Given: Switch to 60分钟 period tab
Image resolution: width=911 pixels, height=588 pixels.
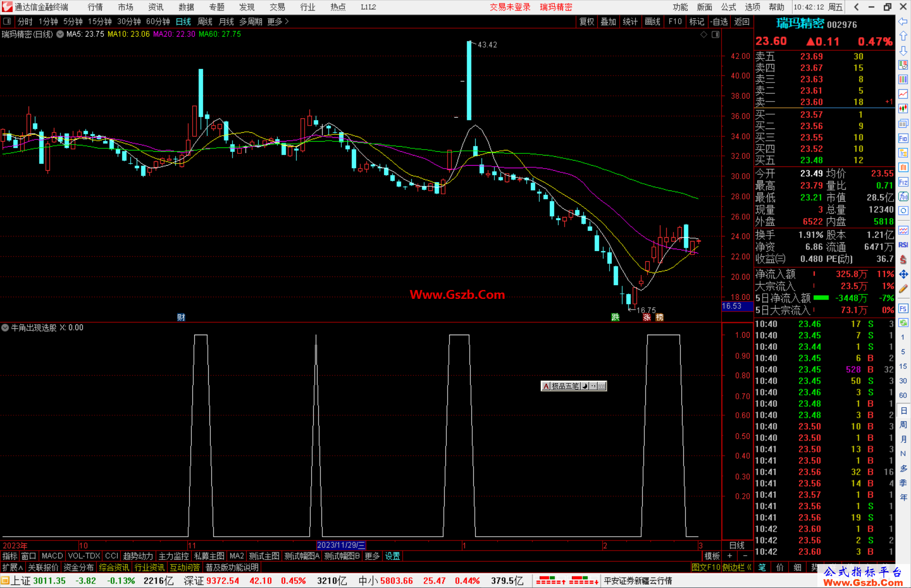Looking at the screenshot, I should [x=158, y=21].
